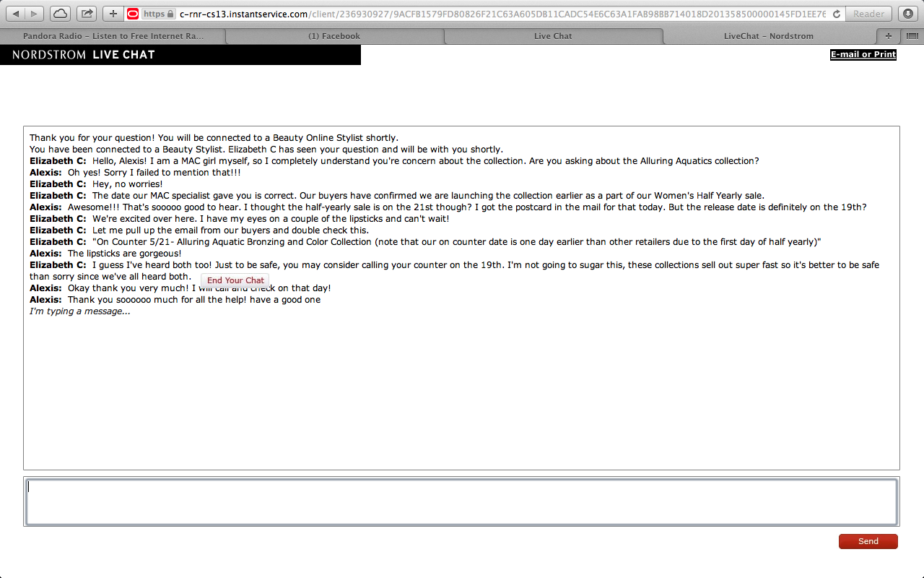Click the Reader button

coord(868,14)
